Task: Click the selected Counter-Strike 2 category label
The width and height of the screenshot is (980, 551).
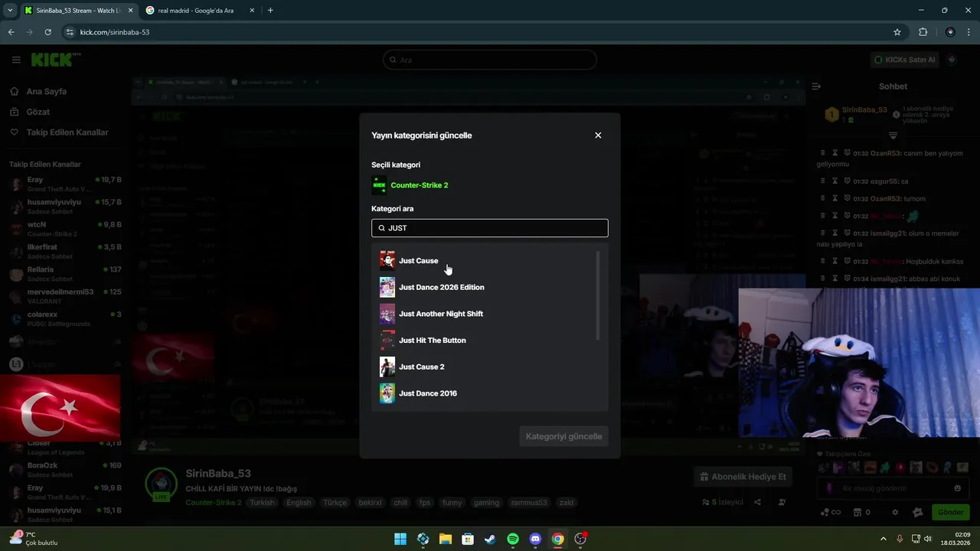Action: click(420, 185)
